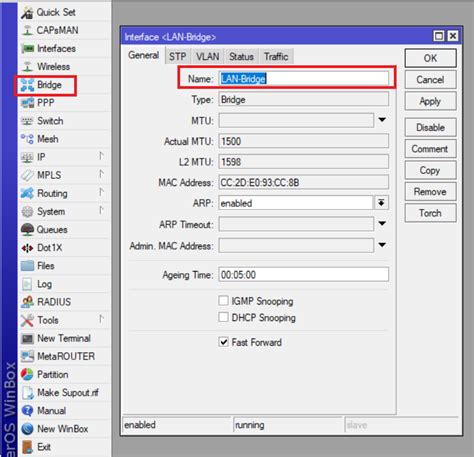Open the Switch menu icon

[x=27, y=121]
